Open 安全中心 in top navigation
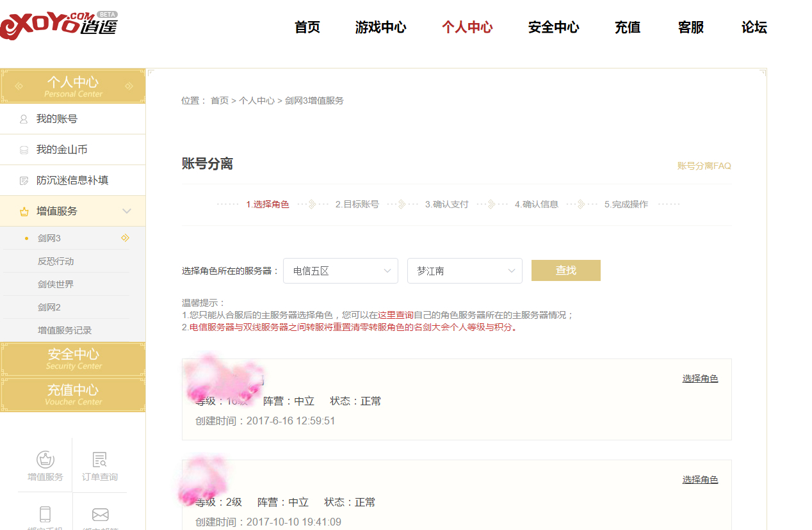Screen dimensions: 812x530 point(554,28)
